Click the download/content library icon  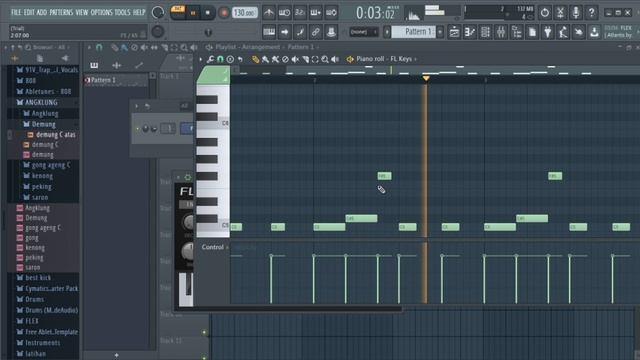[x=594, y=32]
